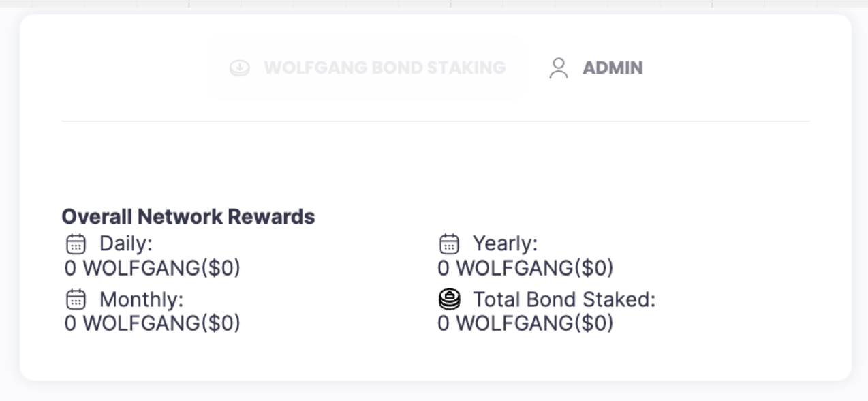Screen dimensions: 868x401
Task: Click the calendar icon beside Monthly
Action: tap(76, 299)
